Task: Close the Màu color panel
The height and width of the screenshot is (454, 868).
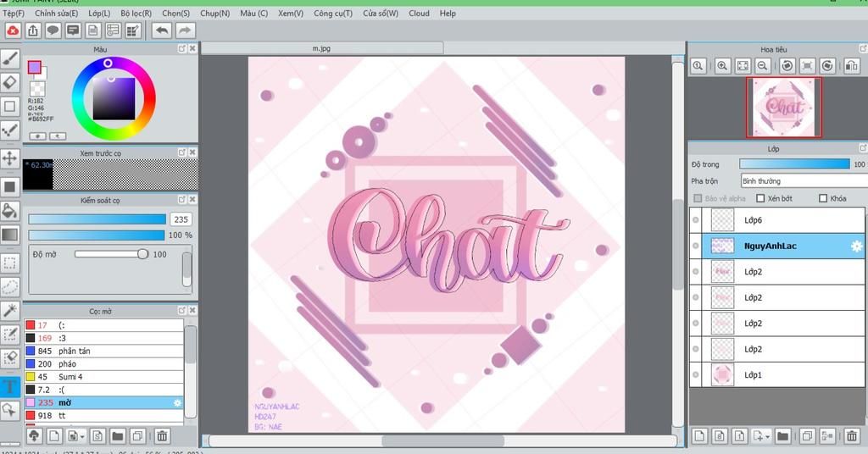Action: click(x=192, y=48)
